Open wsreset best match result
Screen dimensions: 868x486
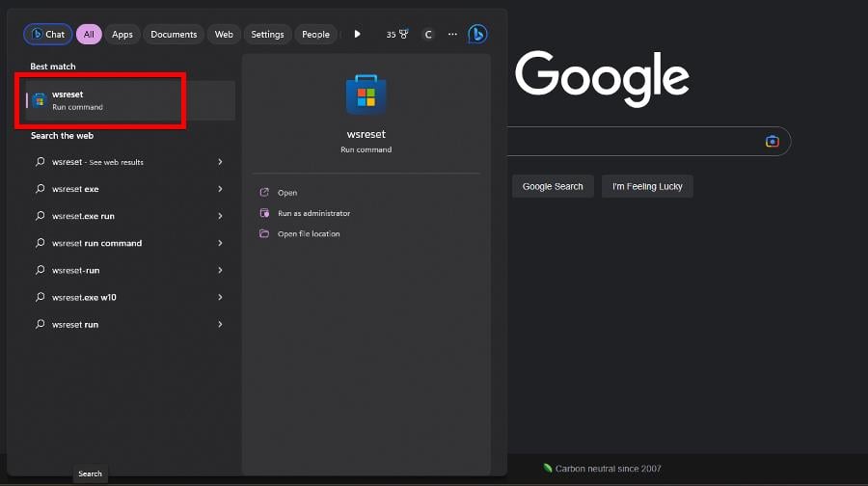(x=130, y=100)
